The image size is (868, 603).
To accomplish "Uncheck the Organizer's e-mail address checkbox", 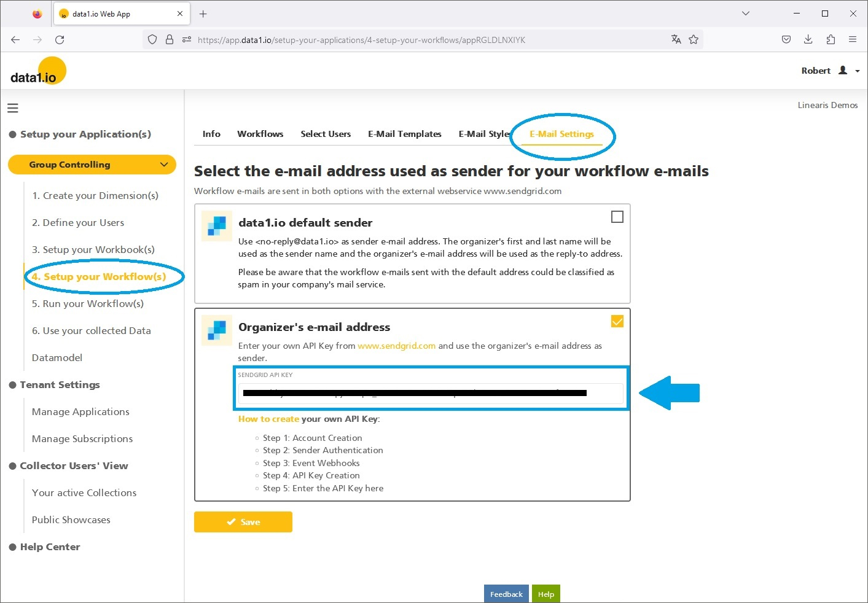I will [x=617, y=321].
